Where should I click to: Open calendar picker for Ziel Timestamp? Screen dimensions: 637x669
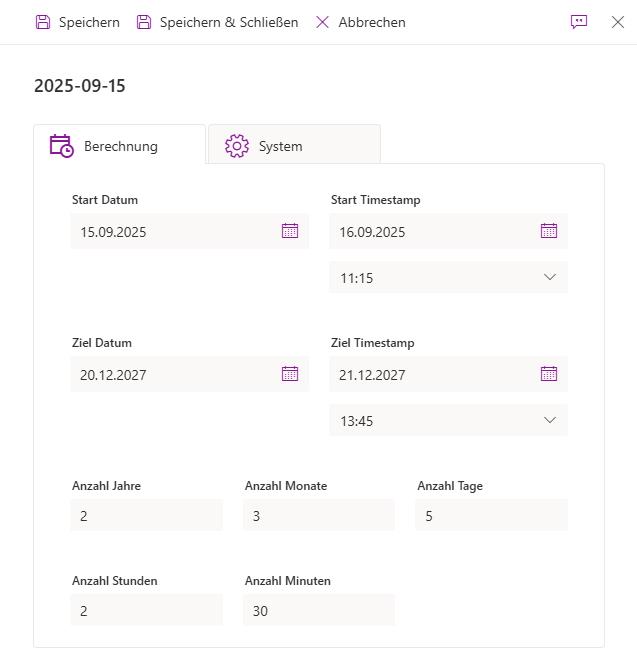(x=549, y=374)
